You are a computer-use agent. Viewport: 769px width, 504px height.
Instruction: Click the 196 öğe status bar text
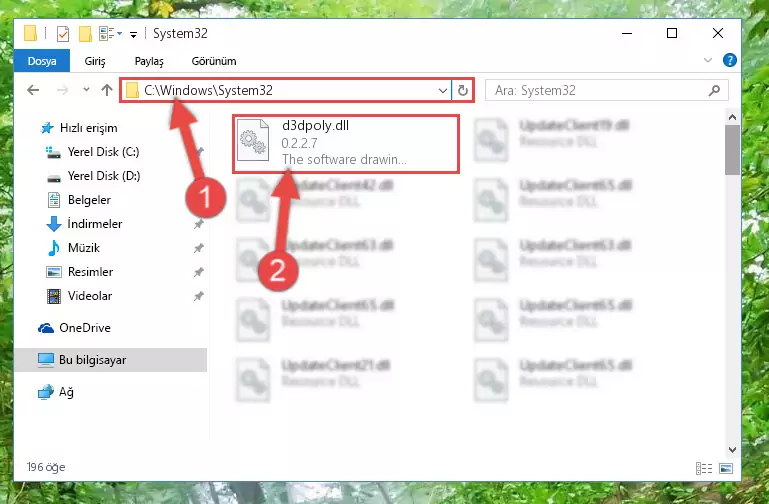coord(46,467)
